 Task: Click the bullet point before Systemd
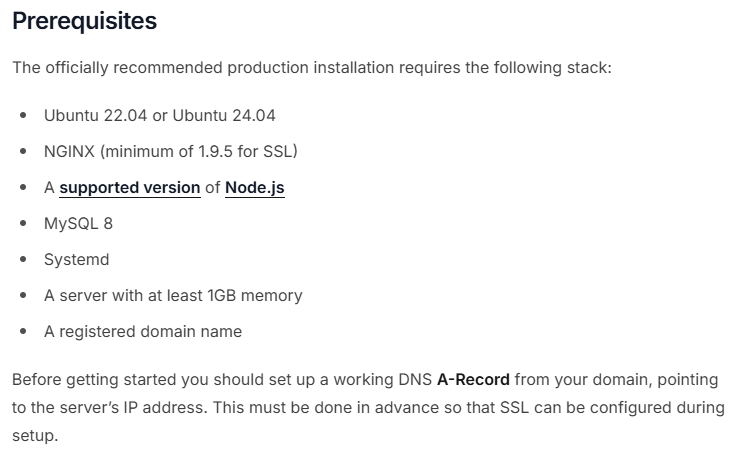[23, 259]
